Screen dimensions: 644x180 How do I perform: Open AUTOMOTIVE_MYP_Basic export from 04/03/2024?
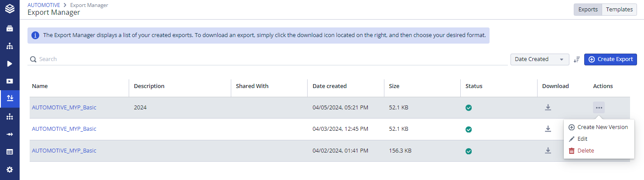[64, 129]
